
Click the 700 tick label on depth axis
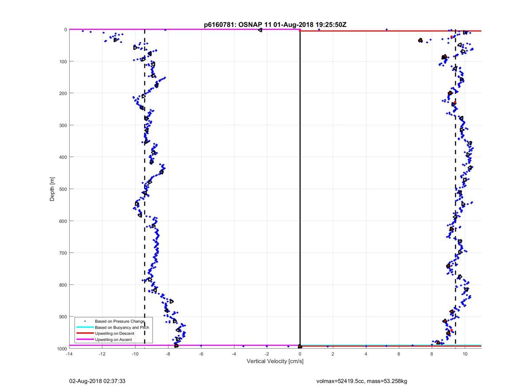63,253
